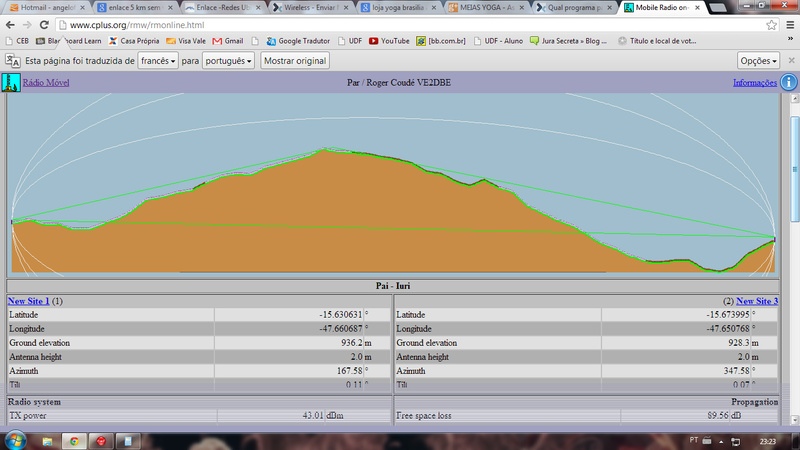Click the scrollbar up arrow
The width and height of the screenshot is (800, 450).
pos(794,98)
